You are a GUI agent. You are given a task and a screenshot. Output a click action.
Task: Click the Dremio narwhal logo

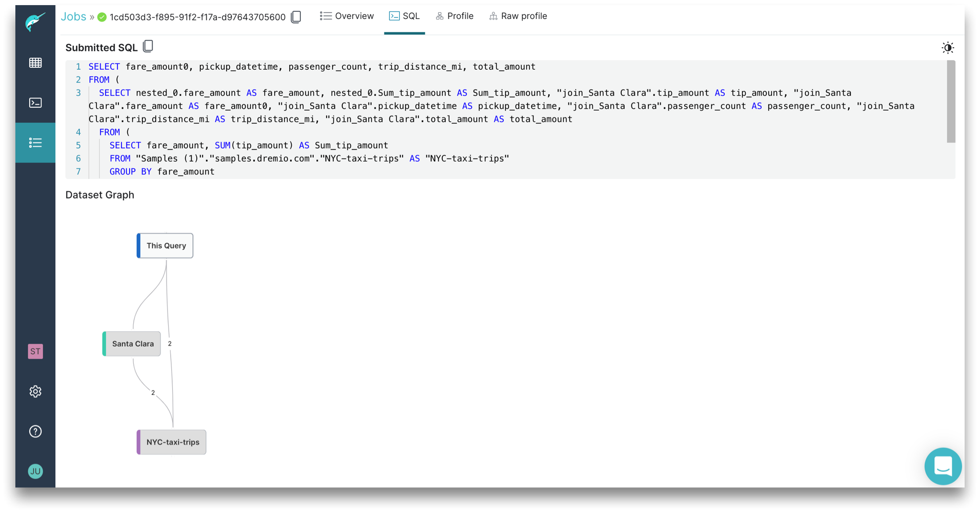click(35, 16)
